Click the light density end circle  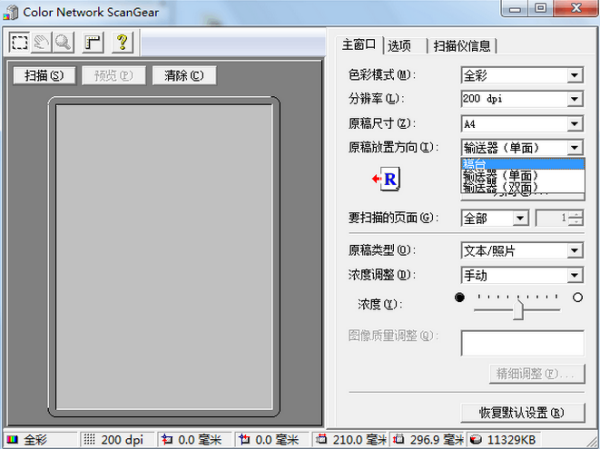577,297
